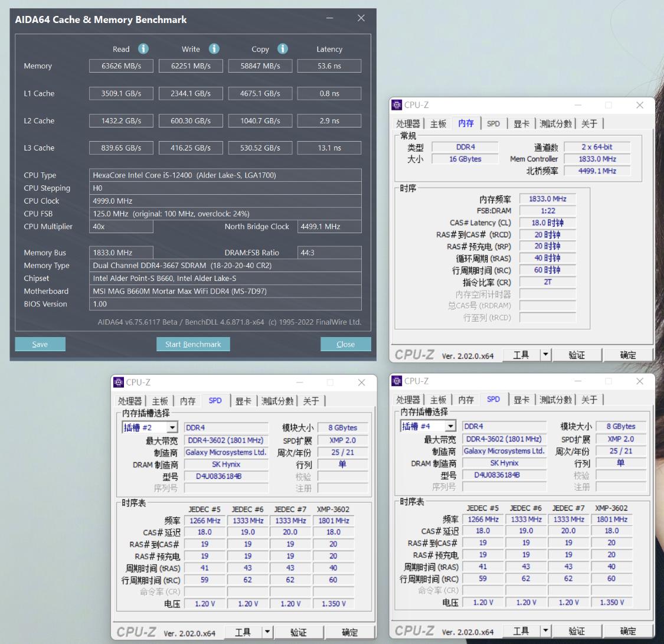
Task: Click the Write speed info icon in AIDA64
Action: 214,49
